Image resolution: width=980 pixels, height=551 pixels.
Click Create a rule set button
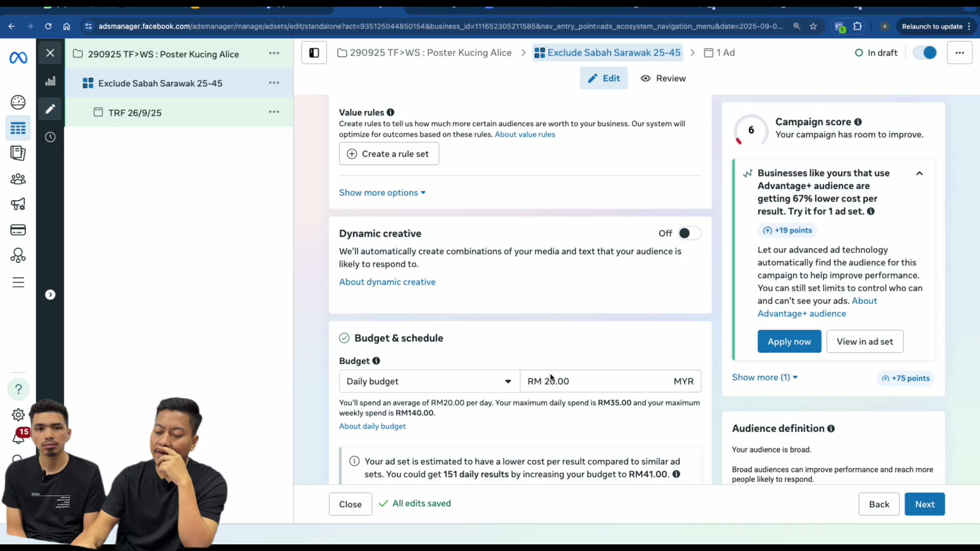coord(389,154)
